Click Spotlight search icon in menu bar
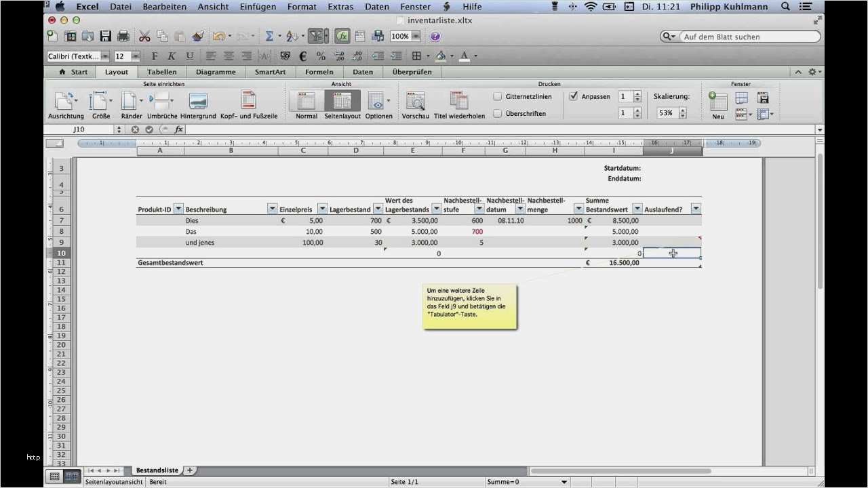Image resolution: width=868 pixels, height=488 pixels. pos(786,7)
